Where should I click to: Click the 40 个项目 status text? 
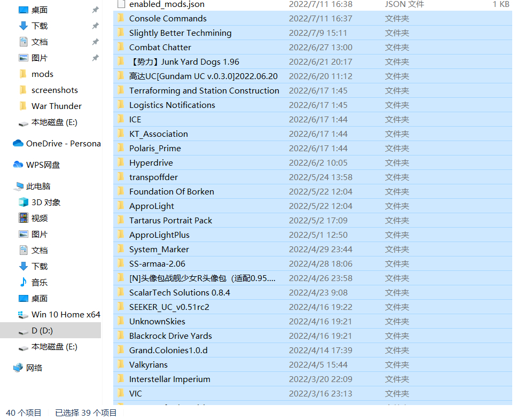point(22,413)
